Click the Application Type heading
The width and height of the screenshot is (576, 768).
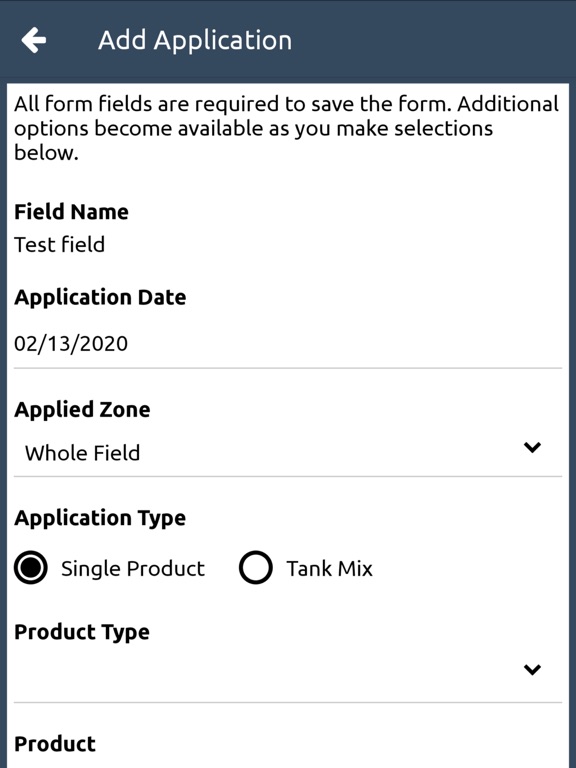pyautogui.click(x=100, y=518)
